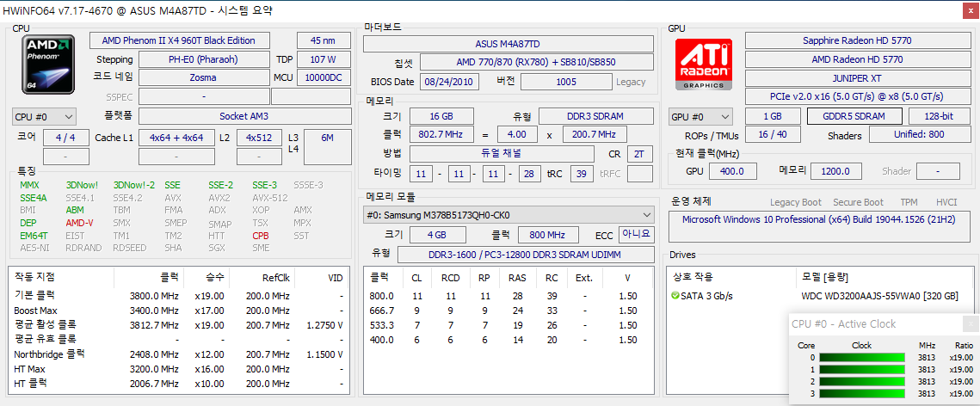Click the Core 3 clock bar
This screenshot has width=980, height=406.
pyautogui.click(x=862, y=393)
